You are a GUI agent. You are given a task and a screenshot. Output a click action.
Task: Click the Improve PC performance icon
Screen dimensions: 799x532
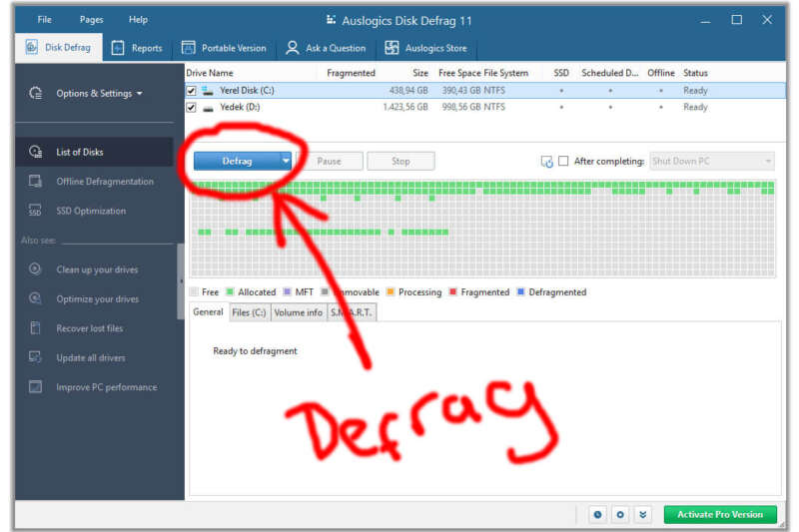pos(35,386)
